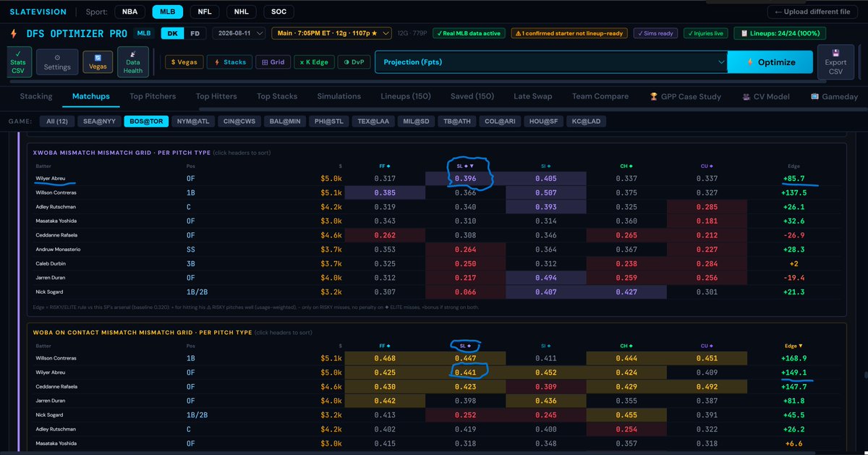Select Adley Rutschman row in xwOBA grid
Screen dimensions: 868x455
[x=436, y=206]
